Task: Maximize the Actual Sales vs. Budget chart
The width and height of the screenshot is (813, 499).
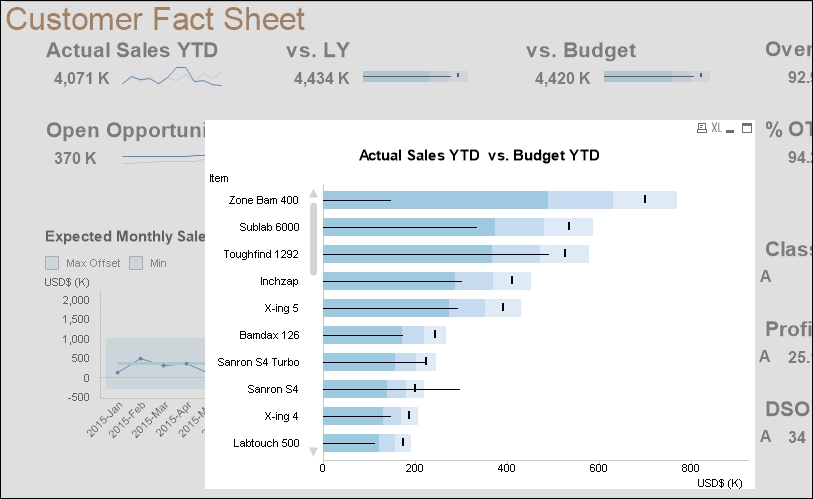Action: [x=747, y=128]
